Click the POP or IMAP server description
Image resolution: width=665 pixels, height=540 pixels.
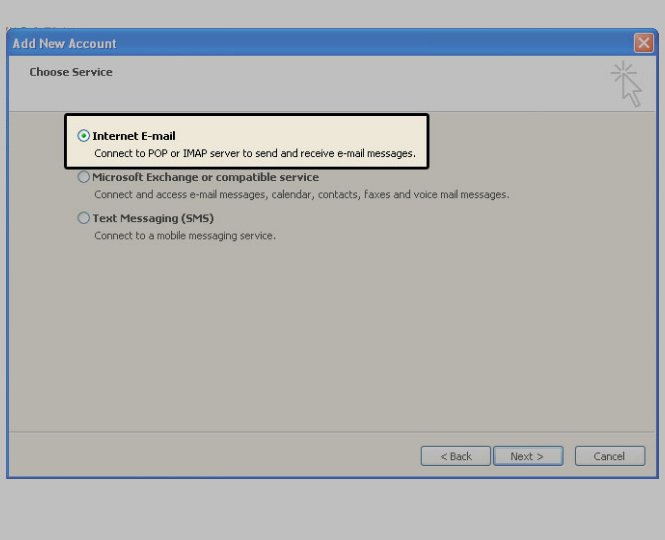tap(254, 154)
